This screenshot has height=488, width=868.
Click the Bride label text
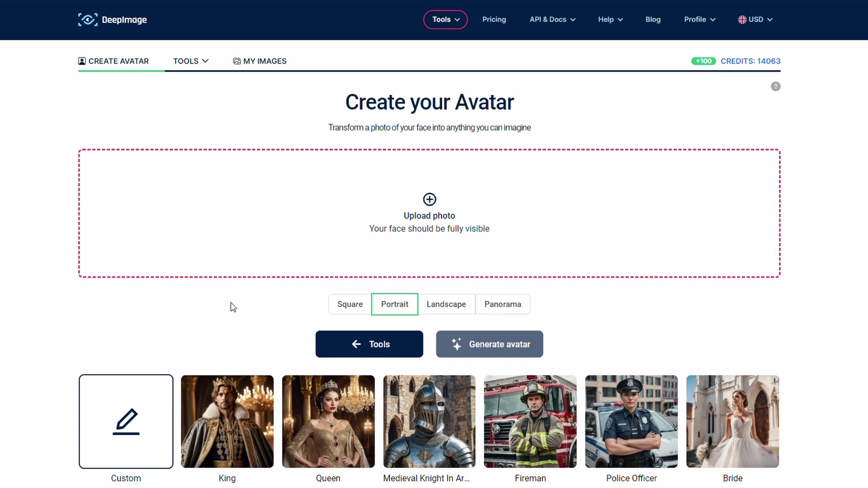point(732,478)
